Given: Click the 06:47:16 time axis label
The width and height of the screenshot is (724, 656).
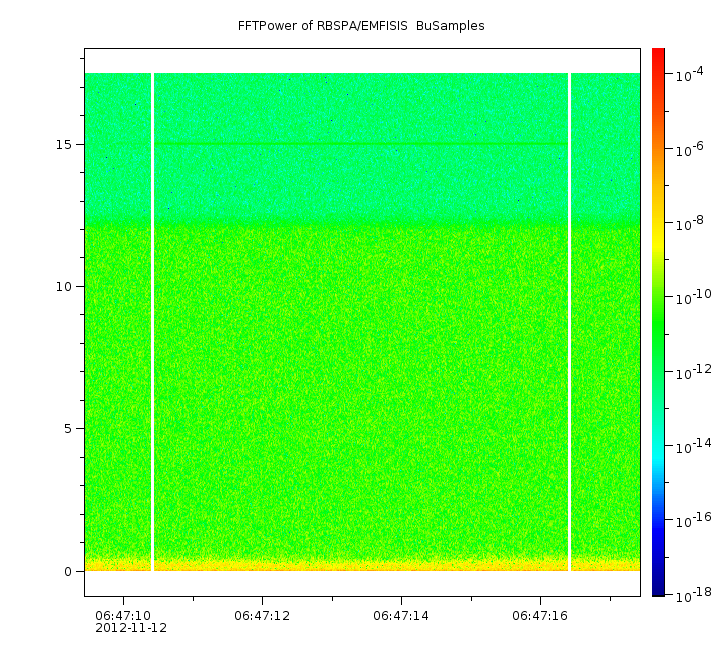Looking at the screenshot, I should [540, 616].
